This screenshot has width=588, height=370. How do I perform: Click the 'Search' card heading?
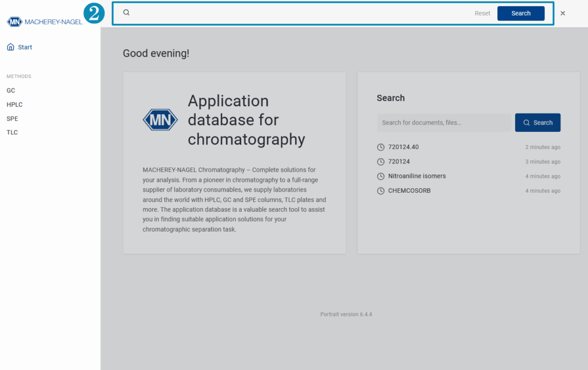pos(390,98)
